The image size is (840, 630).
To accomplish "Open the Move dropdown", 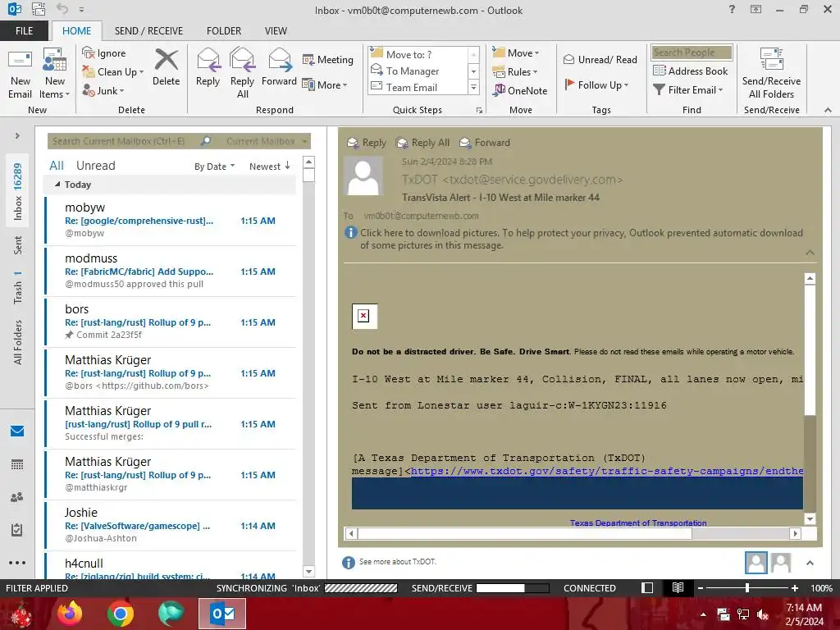I will [x=516, y=52].
